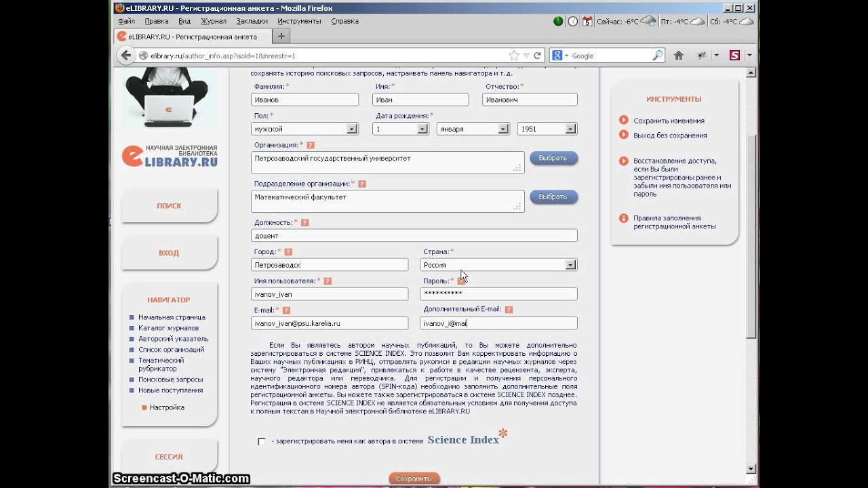
Task: Click the Google search magnifier icon
Action: point(657,56)
